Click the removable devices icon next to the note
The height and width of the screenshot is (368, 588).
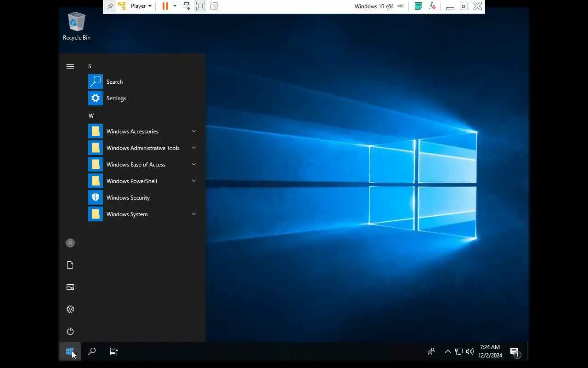432,6
